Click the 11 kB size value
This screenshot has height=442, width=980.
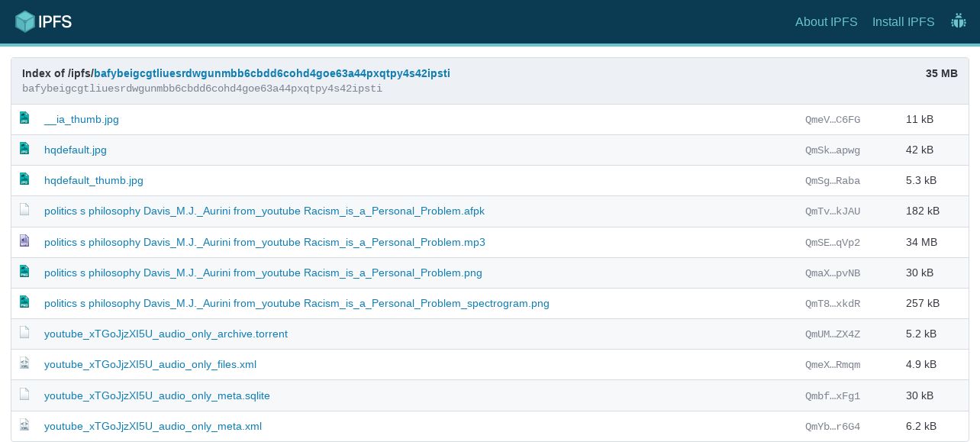920,119
